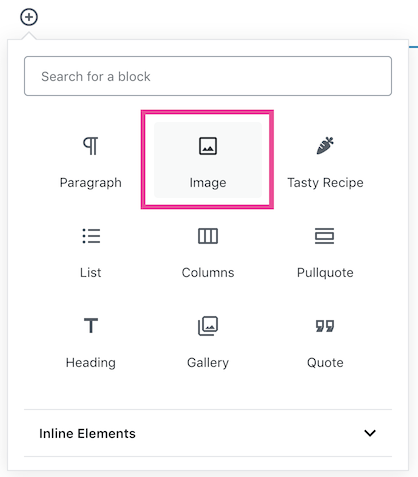Image resolution: width=418 pixels, height=477 pixels.
Task: Click the 'Gallery' text label
Action: point(208,363)
